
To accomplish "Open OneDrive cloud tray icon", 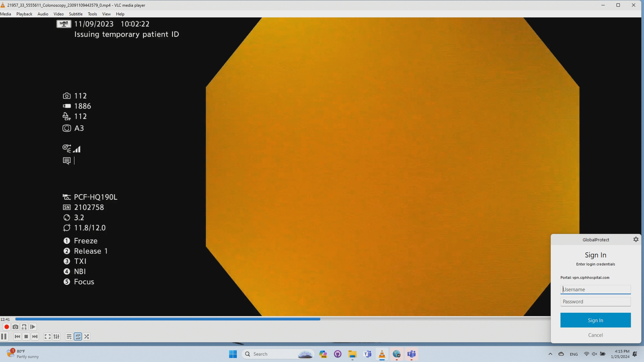I will click(561, 354).
